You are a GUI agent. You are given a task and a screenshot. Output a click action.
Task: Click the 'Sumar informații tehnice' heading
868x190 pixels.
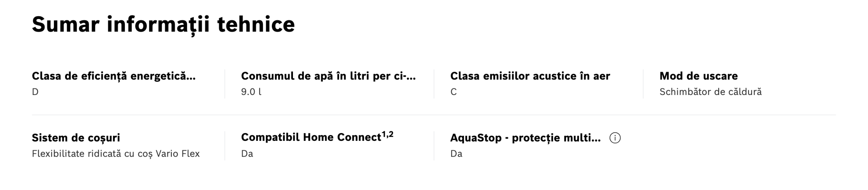pos(163,24)
